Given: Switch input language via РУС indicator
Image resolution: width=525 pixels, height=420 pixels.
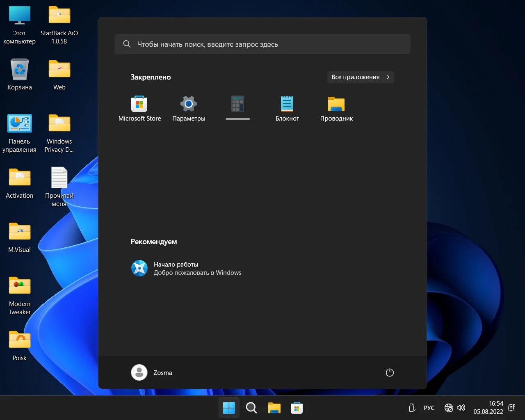Looking at the screenshot, I should point(429,408).
